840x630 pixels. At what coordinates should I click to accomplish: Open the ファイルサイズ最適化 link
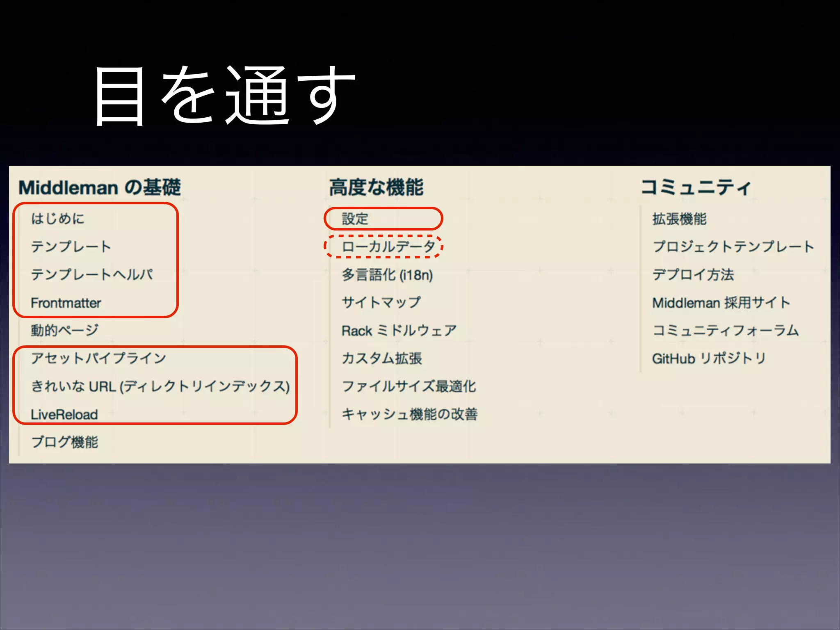[409, 386]
